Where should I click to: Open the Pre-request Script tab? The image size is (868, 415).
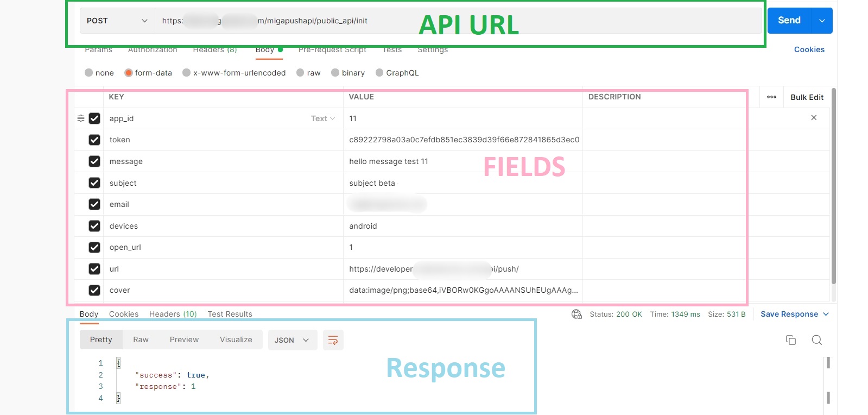[332, 49]
